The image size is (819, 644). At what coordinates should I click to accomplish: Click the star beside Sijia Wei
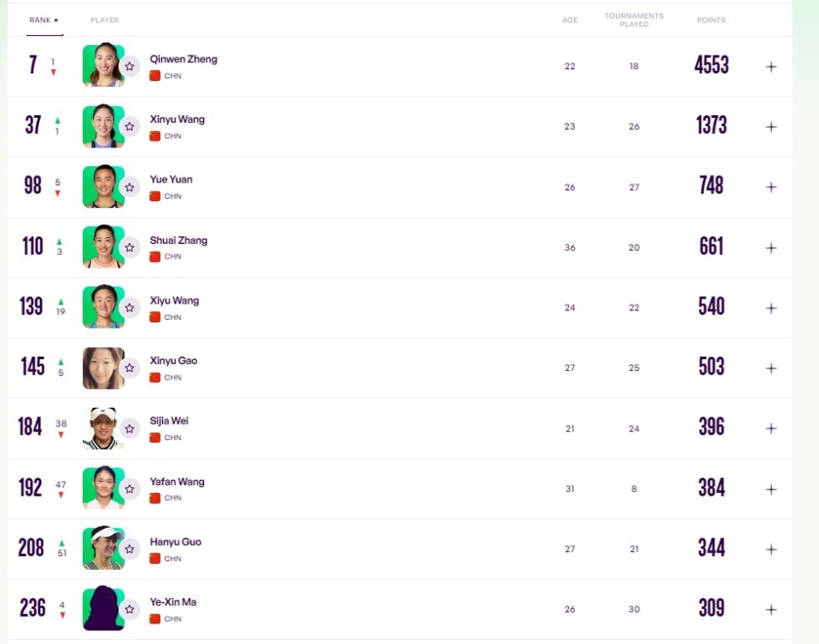130,428
